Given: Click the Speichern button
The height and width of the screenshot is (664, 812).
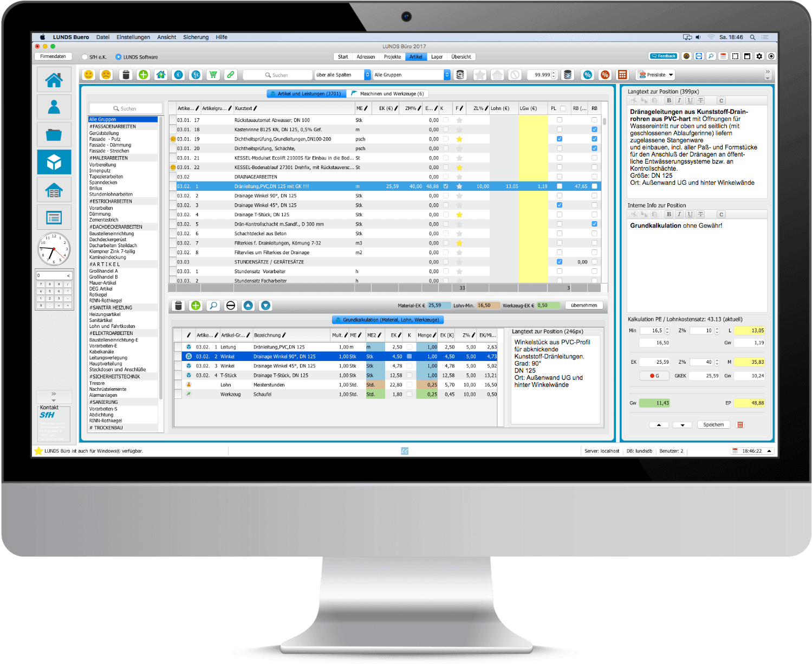Looking at the screenshot, I should 713,425.
